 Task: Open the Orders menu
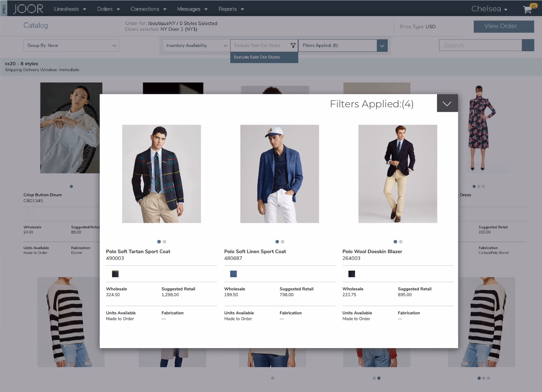pyautogui.click(x=108, y=9)
